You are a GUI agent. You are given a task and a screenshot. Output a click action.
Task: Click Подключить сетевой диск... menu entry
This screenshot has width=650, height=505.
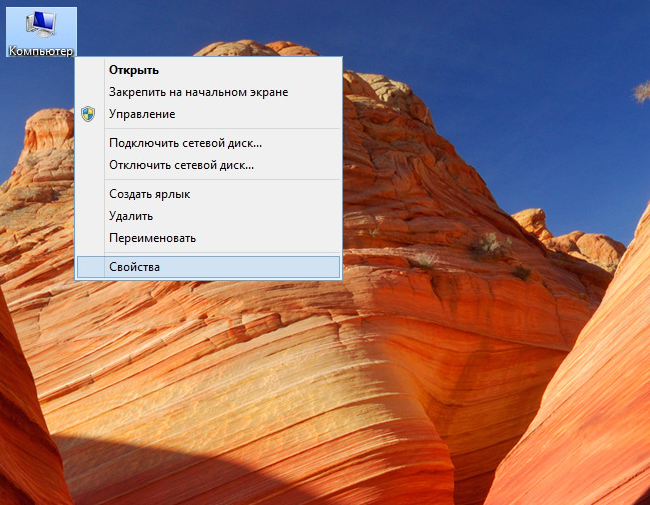pyautogui.click(x=185, y=143)
